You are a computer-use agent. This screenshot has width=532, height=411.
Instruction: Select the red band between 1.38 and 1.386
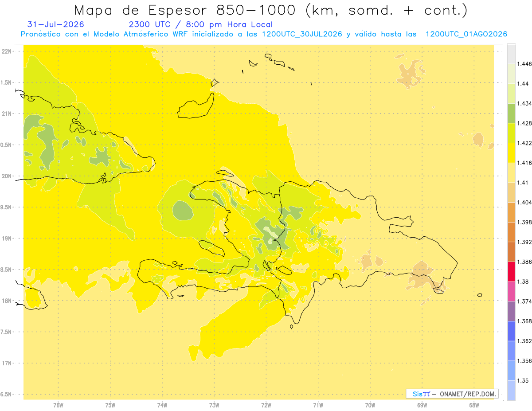(x=511, y=271)
